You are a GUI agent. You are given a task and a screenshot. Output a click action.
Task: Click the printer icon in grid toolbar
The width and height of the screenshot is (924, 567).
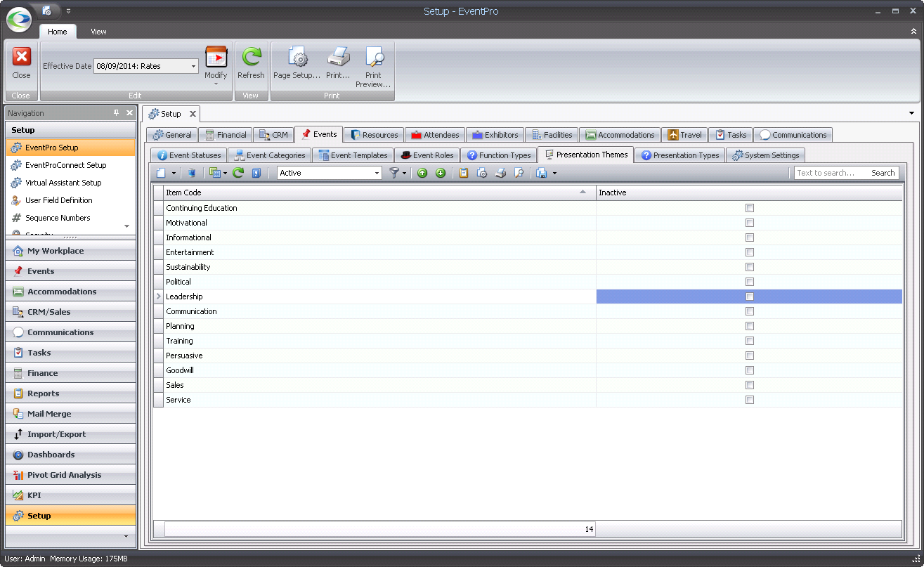click(x=500, y=173)
